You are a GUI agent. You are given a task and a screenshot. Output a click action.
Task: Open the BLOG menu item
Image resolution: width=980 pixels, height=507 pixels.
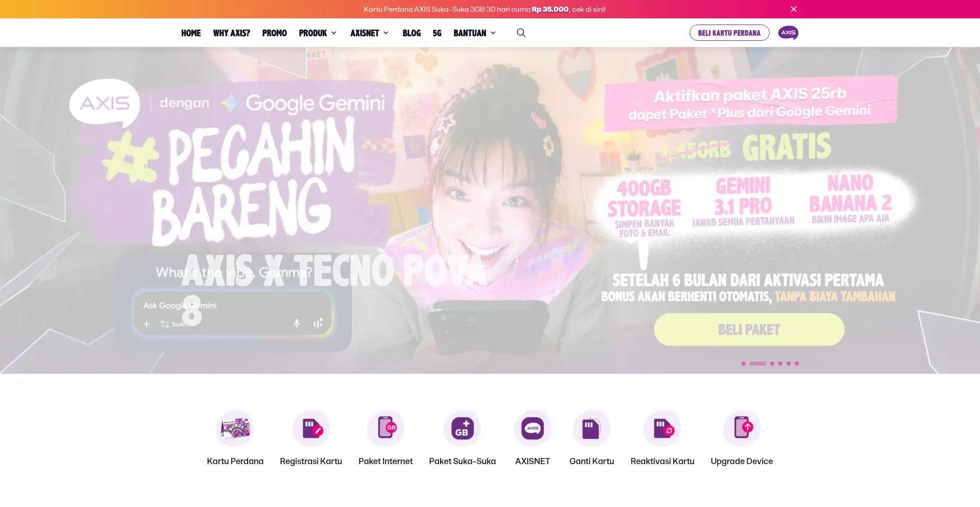411,33
